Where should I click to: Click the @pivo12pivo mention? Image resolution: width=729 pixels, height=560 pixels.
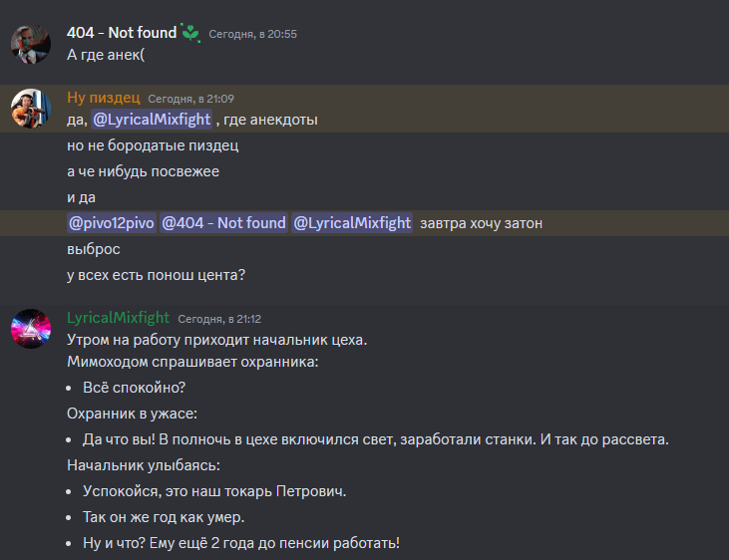click(x=111, y=223)
